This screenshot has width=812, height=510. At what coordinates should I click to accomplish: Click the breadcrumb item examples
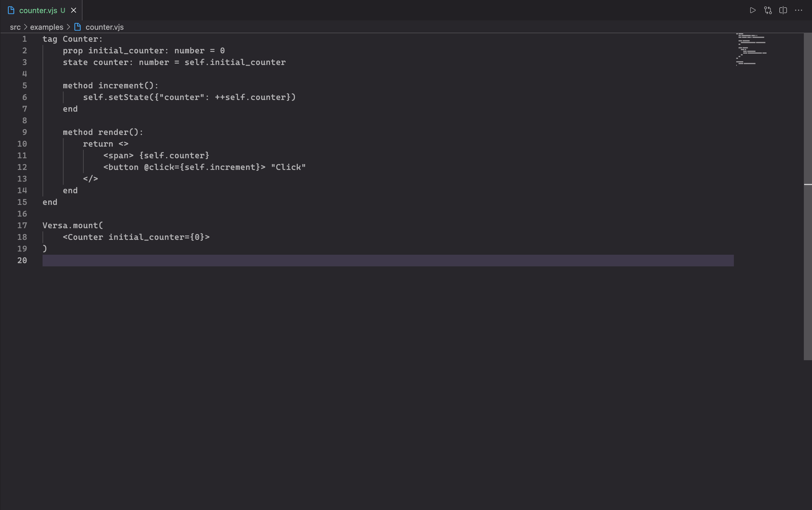(x=46, y=27)
